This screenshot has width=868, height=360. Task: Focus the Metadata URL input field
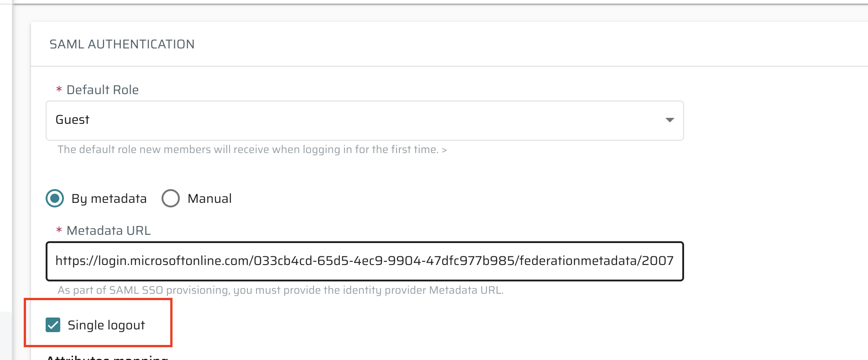pyautogui.click(x=365, y=261)
